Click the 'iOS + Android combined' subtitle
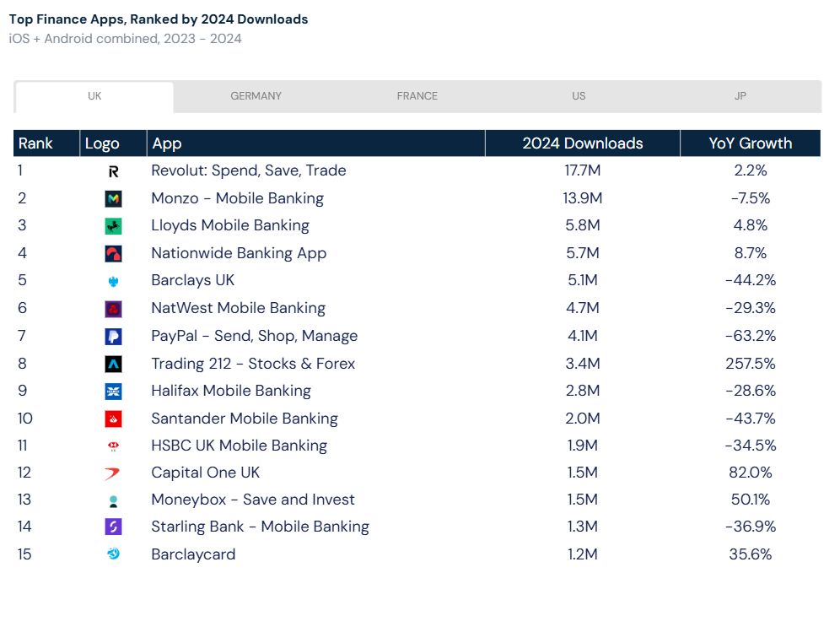 pos(126,39)
